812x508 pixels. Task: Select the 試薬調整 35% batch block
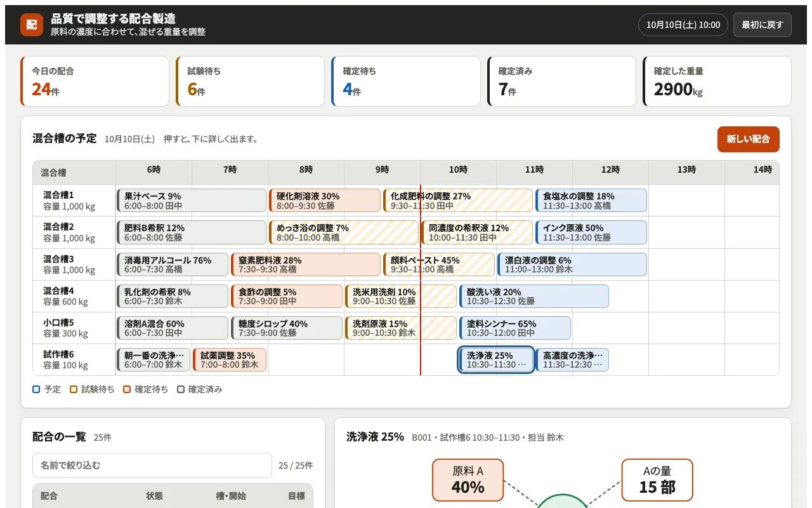[230, 360]
